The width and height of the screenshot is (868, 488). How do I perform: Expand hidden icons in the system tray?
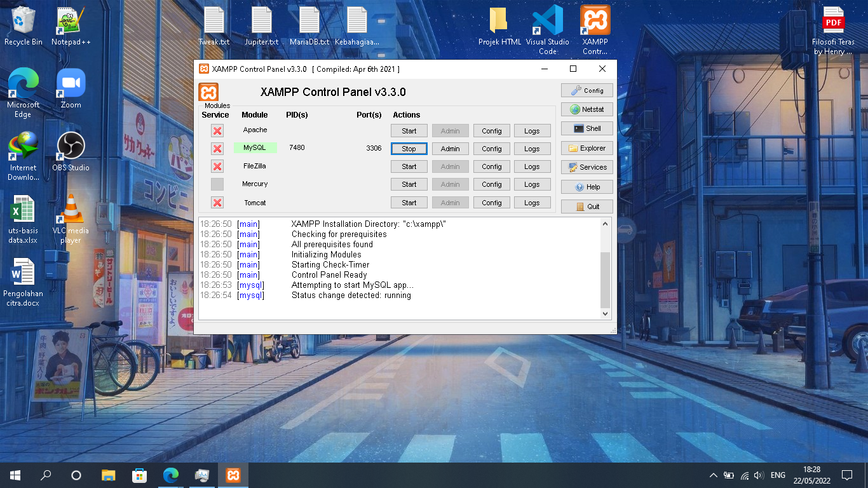712,475
